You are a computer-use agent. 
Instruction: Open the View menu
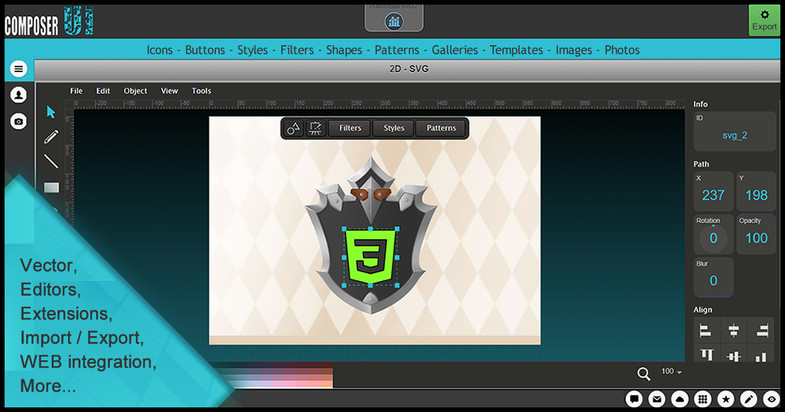[x=169, y=91]
